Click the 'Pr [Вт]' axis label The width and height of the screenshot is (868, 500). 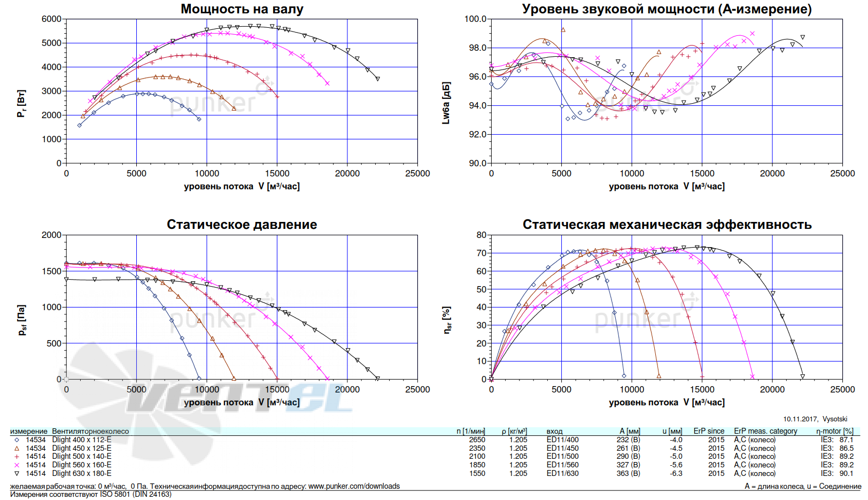[21, 104]
